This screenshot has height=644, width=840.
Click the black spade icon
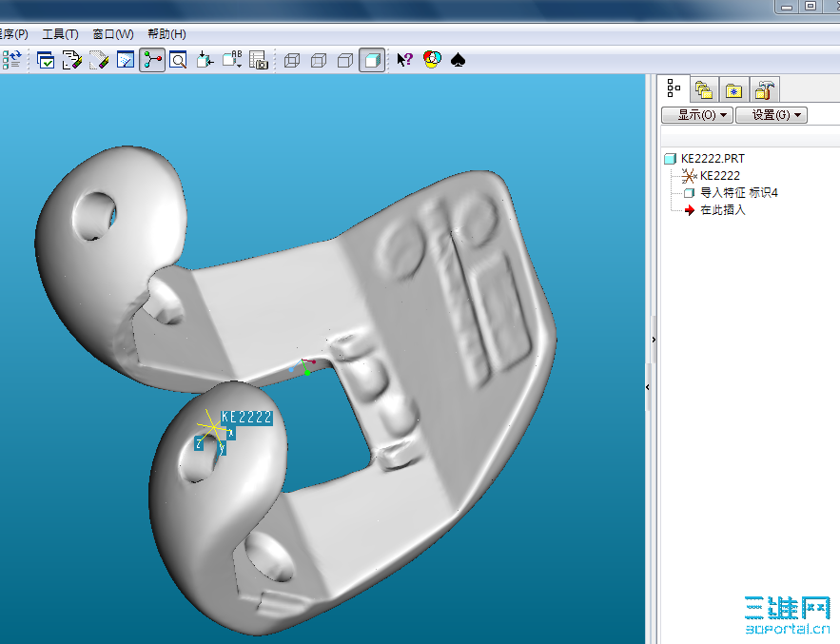[458, 60]
